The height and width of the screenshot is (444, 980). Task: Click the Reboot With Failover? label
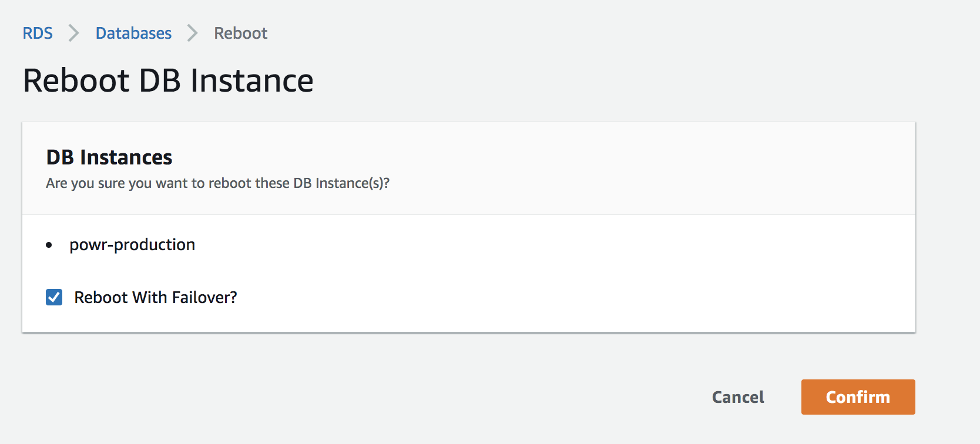click(x=155, y=298)
